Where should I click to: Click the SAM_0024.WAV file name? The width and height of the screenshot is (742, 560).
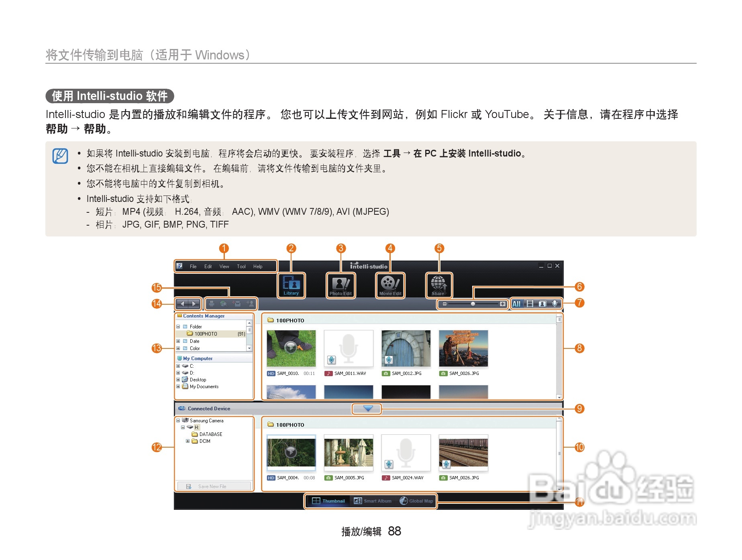pyautogui.click(x=408, y=478)
